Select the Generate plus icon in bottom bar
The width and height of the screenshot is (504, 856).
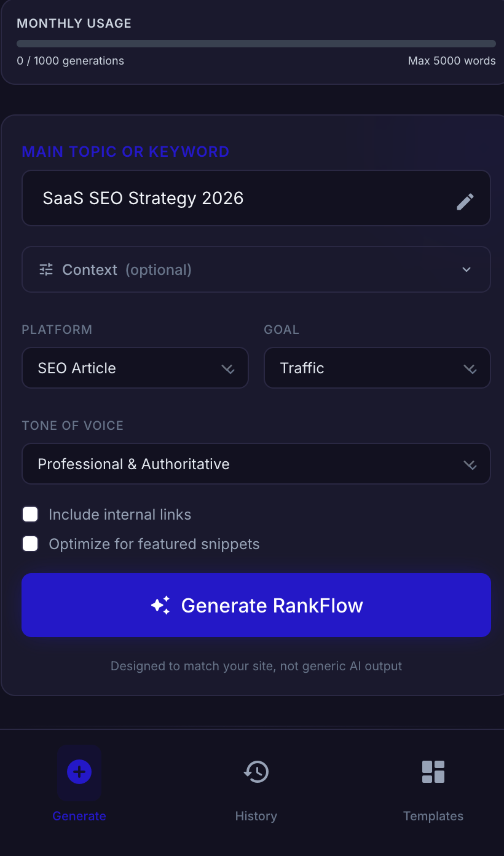coord(79,772)
